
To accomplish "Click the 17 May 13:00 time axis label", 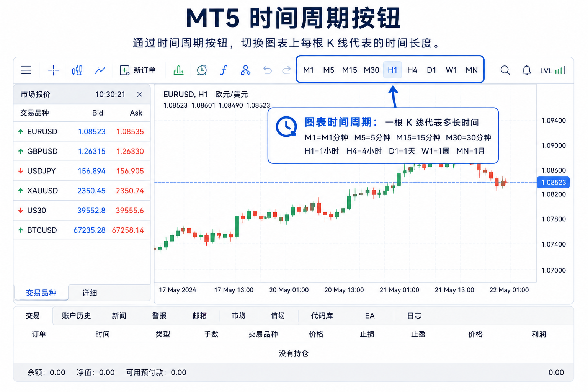I will tap(234, 290).
